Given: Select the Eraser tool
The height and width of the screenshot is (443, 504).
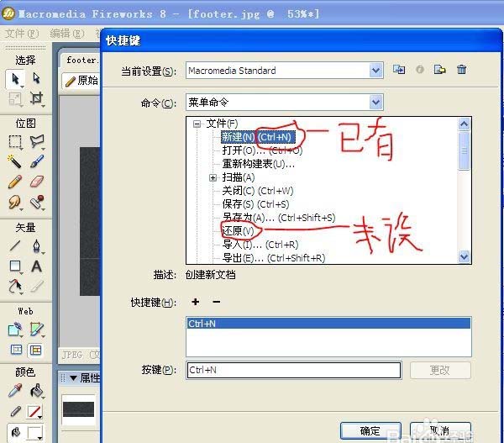Looking at the screenshot, I should click(x=36, y=182).
